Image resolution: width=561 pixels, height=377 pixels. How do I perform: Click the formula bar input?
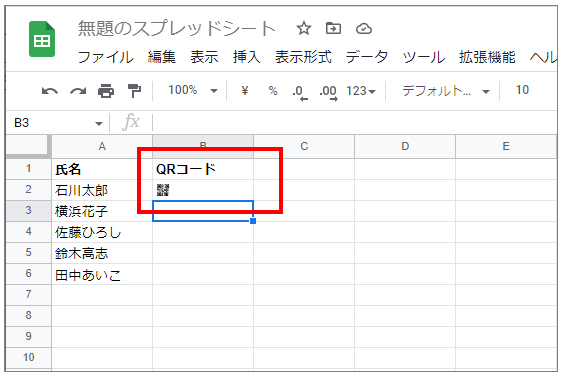click(x=354, y=123)
